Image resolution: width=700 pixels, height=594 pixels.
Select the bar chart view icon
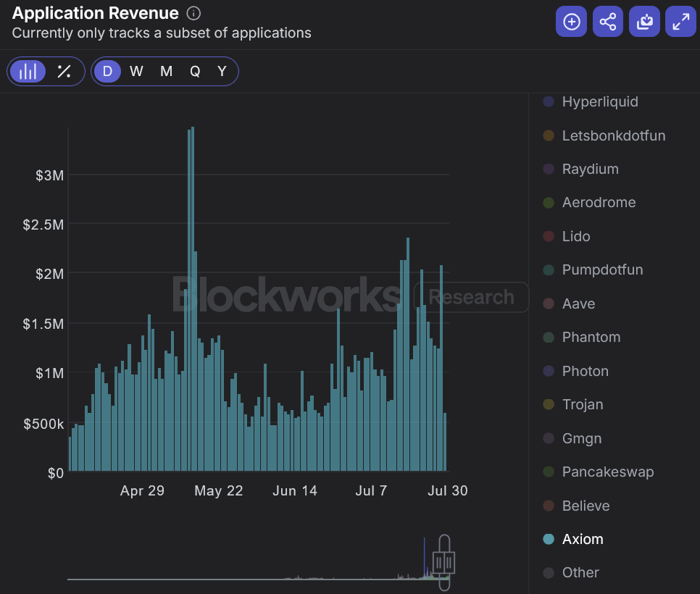coord(28,71)
